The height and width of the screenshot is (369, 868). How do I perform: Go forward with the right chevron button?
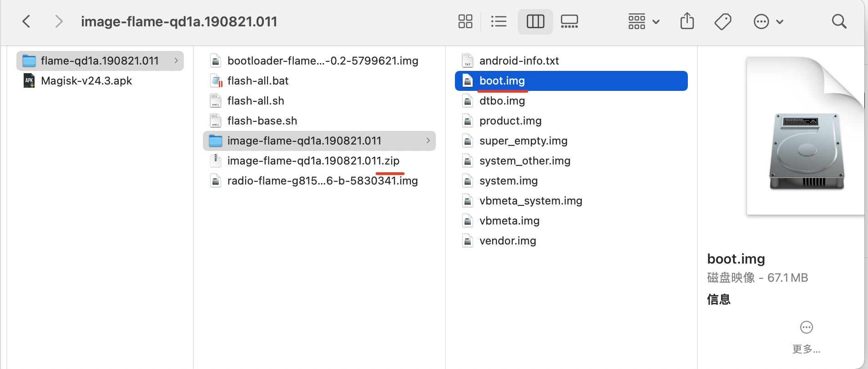pos(59,21)
